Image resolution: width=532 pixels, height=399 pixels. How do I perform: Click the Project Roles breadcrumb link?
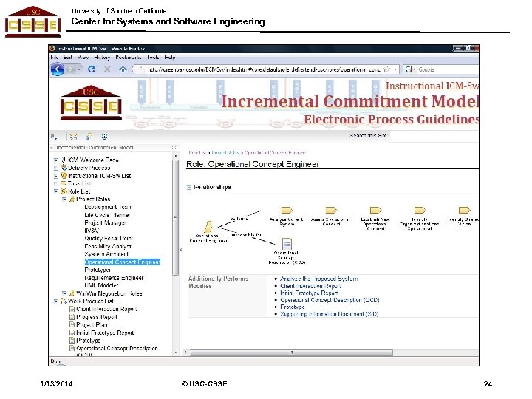(x=225, y=153)
